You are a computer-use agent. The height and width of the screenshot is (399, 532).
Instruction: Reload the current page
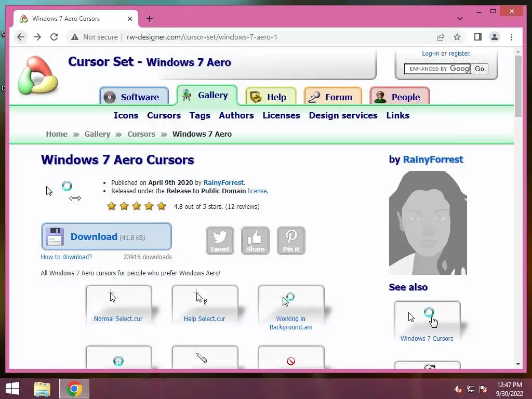tap(54, 37)
